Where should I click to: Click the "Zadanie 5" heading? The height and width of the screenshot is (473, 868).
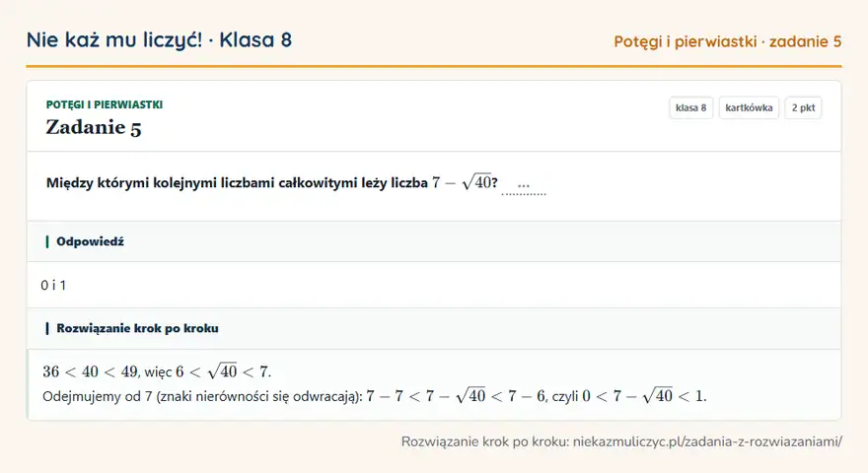94,127
